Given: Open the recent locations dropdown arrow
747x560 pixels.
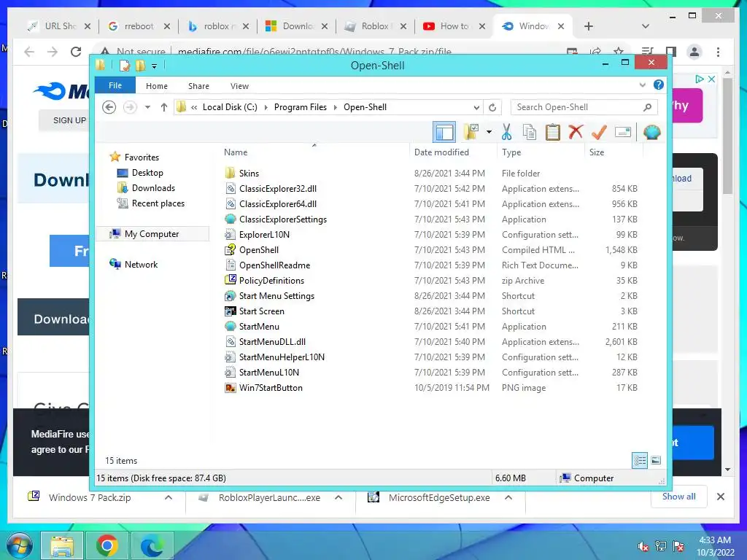Looking at the screenshot, I should (x=147, y=107).
